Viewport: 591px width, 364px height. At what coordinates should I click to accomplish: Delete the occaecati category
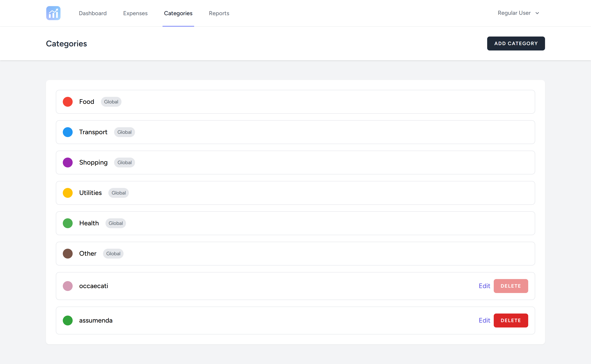pyautogui.click(x=511, y=286)
